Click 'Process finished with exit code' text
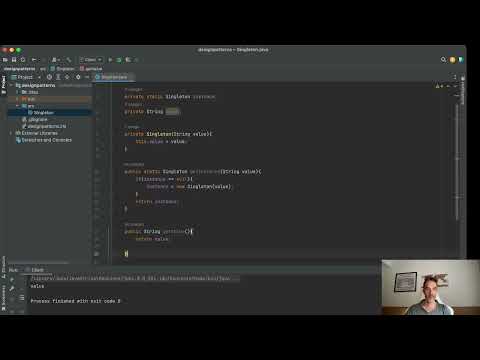The image size is (480, 360). pyautogui.click(x=75, y=301)
